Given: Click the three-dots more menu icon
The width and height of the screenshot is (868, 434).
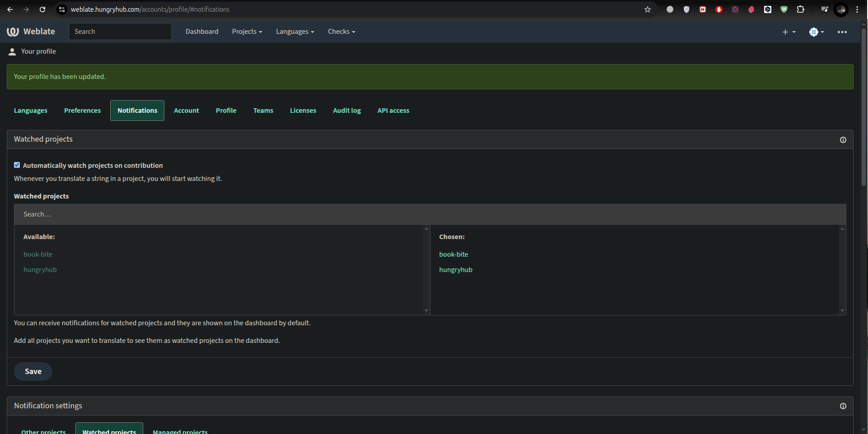Looking at the screenshot, I should (842, 32).
